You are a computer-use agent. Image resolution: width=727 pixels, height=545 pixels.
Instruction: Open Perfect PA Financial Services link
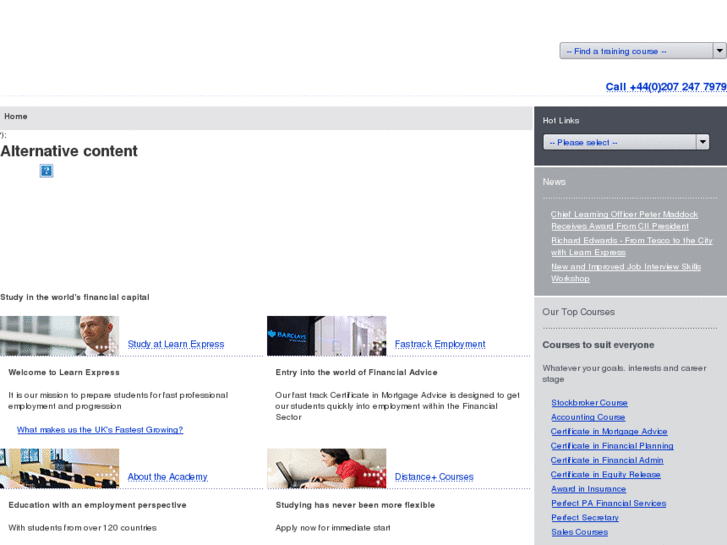608,503
